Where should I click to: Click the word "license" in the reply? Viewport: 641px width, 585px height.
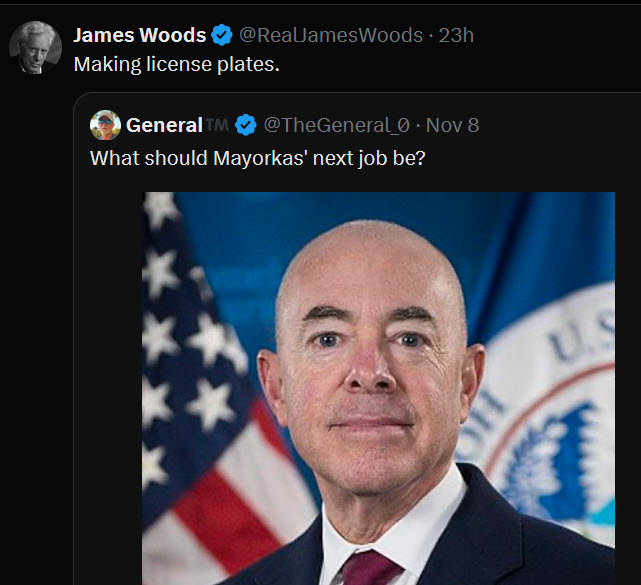click(x=179, y=64)
